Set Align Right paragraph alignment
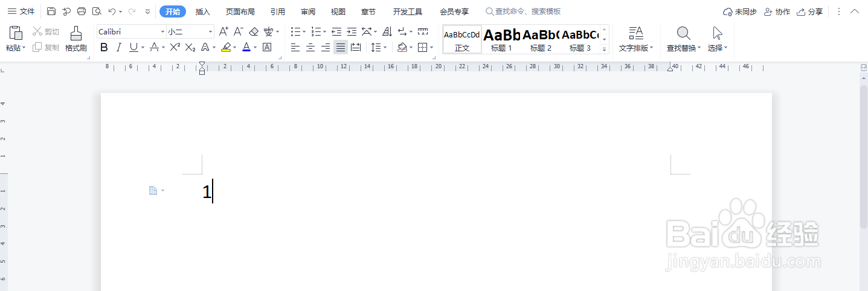The width and height of the screenshot is (868, 291). (326, 47)
